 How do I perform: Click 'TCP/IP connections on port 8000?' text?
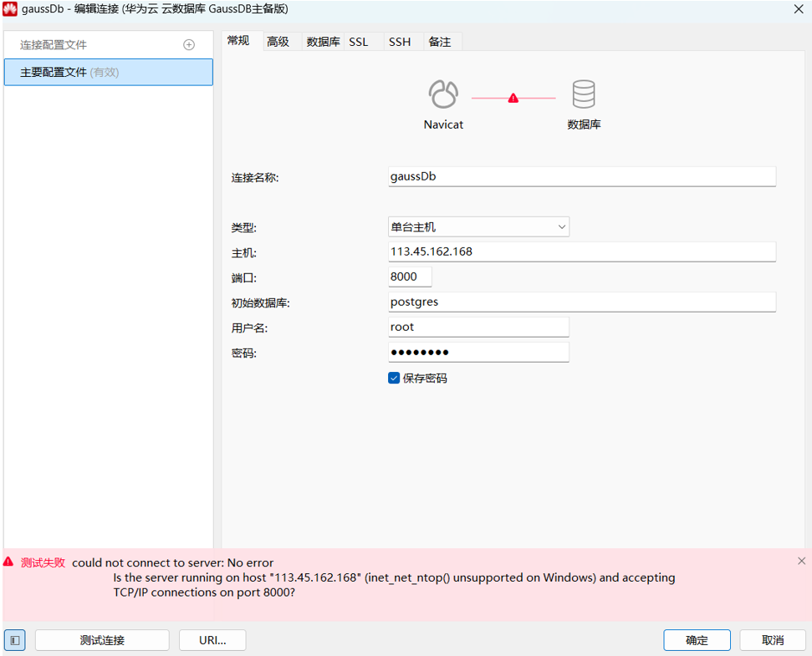204,592
